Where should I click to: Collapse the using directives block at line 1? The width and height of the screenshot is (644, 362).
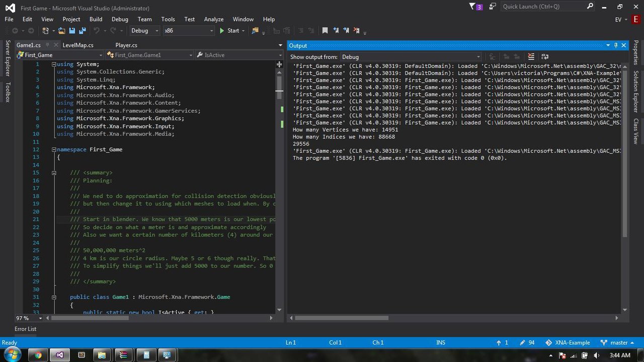(x=54, y=64)
